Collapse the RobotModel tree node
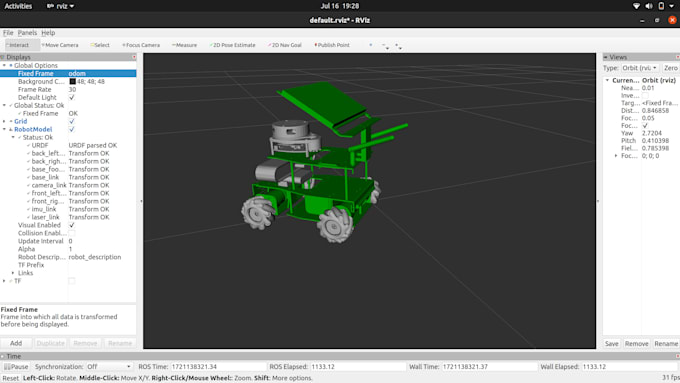 pos(4,129)
